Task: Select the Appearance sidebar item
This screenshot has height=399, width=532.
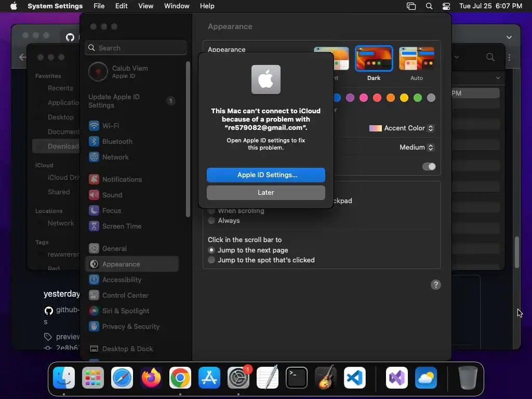Action: point(132,264)
